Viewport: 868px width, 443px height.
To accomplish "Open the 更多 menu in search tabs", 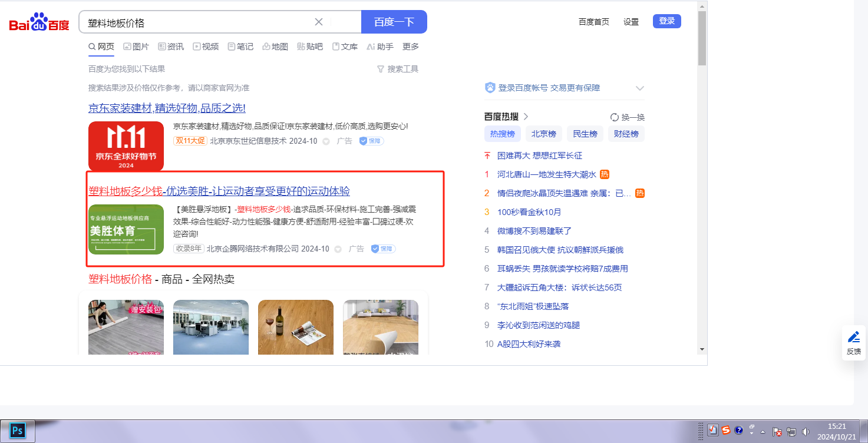I will point(411,47).
